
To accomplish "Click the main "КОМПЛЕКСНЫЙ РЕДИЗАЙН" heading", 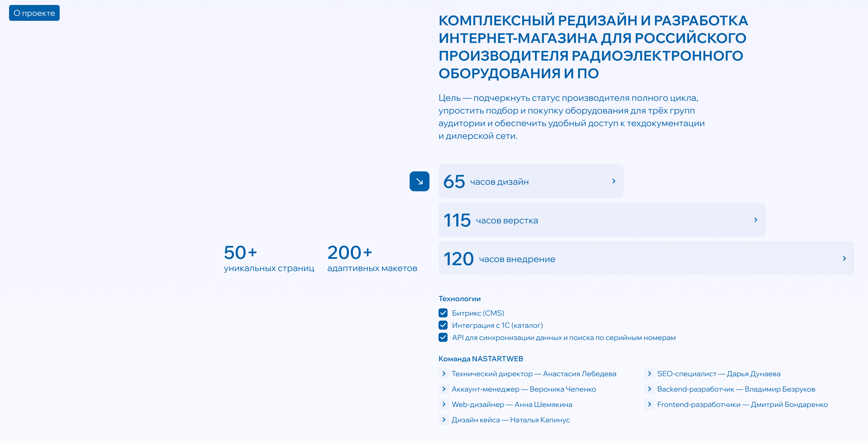I will pyautogui.click(x=593, y=47).
